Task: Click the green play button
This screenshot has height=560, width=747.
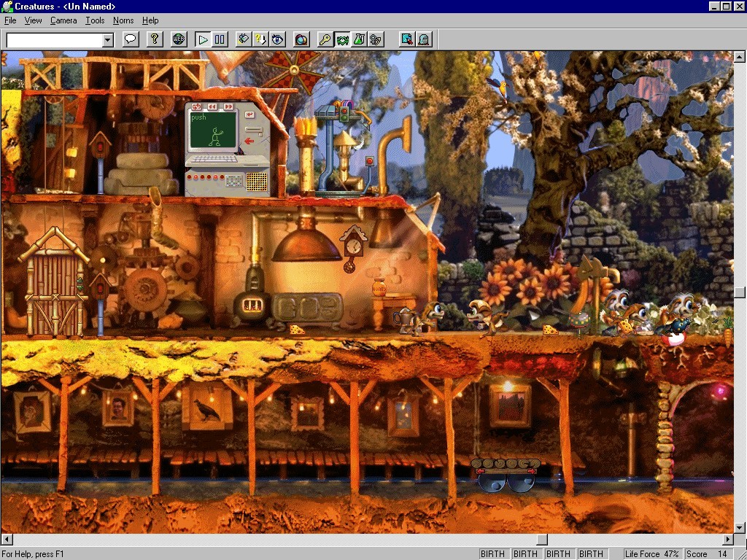Action: tap(203, 39)
